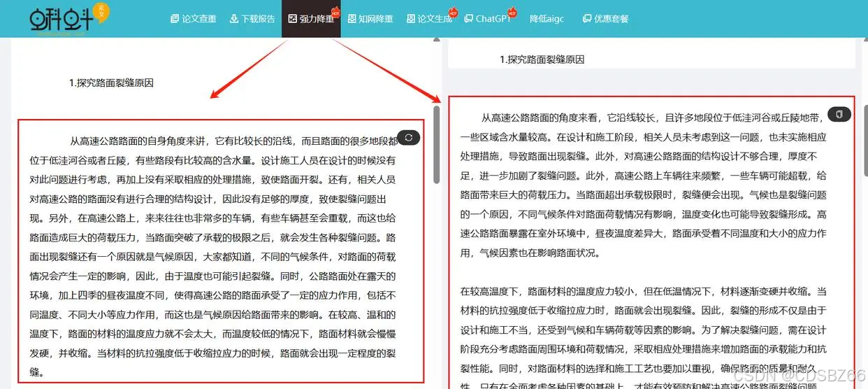This screenshot has height=389, width=868.
Task: Click right paragraph starting 在较高温度下
Action: coord(644,339)
